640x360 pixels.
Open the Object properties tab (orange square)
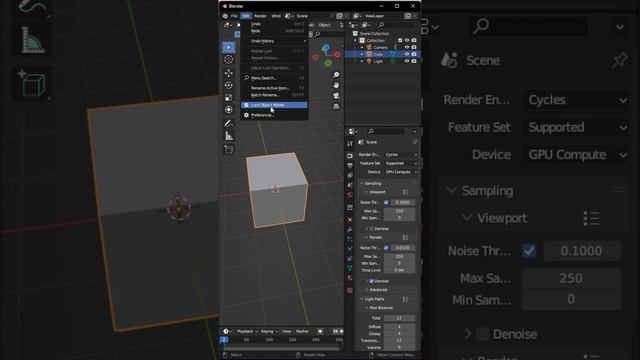tap(350, 220)
